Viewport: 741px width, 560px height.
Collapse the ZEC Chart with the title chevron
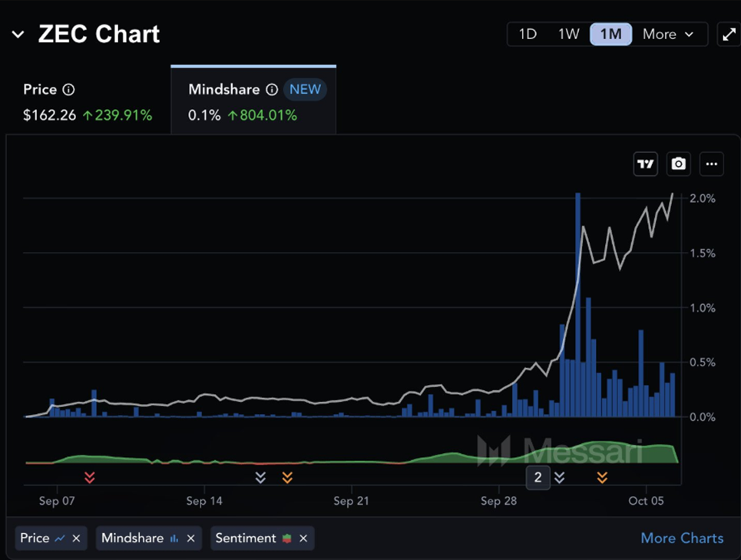point(17,34)
